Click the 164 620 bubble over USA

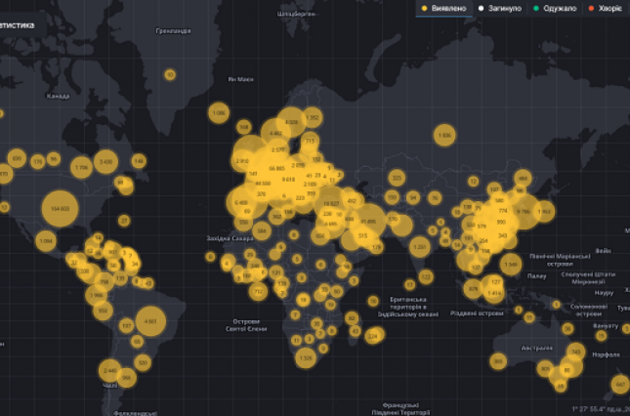[61, 208]
